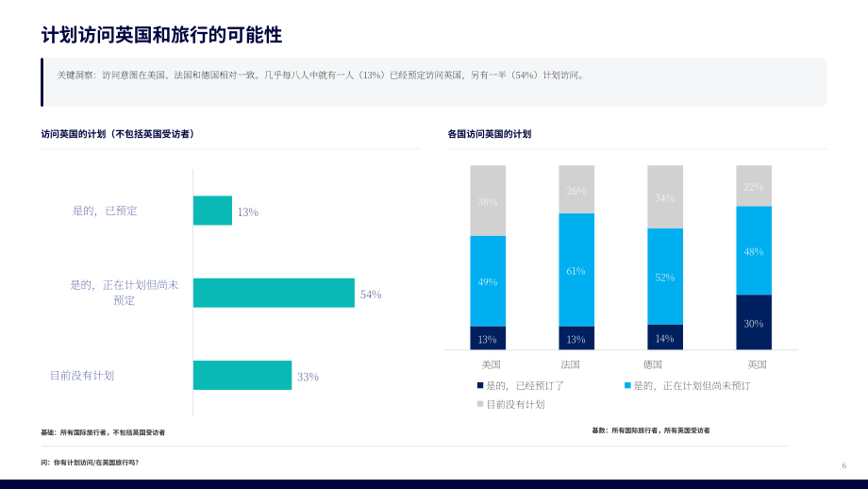Viewport: 868px width, 489px height.
Task: Click the dark navy legend swatch 已经预订了
Action: point(480,385)
